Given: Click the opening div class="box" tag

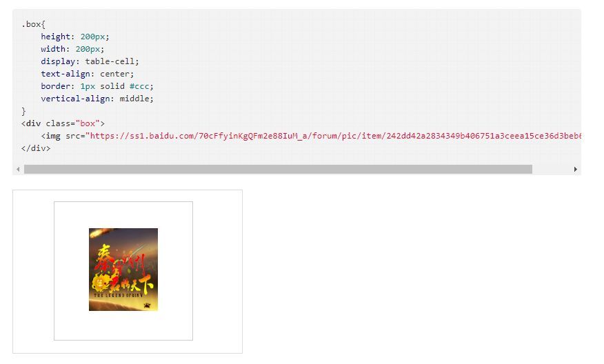Looking at the screenshot, I should (63, 123).
